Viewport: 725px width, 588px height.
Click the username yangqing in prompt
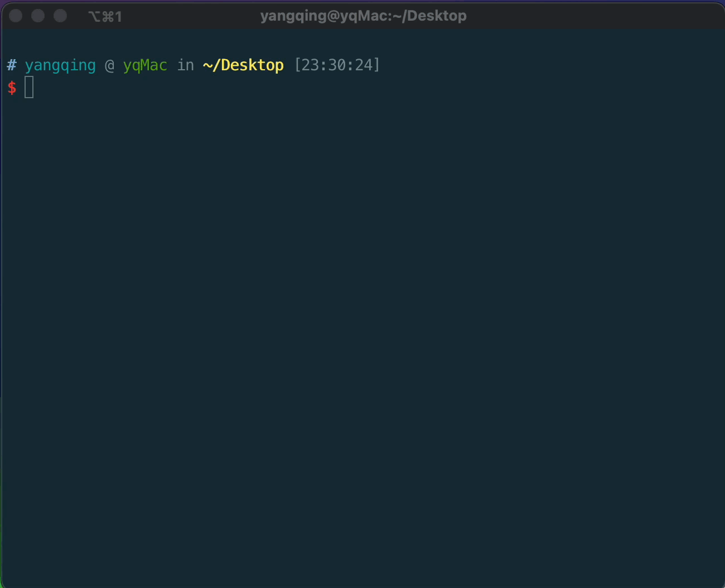point(60,66)
